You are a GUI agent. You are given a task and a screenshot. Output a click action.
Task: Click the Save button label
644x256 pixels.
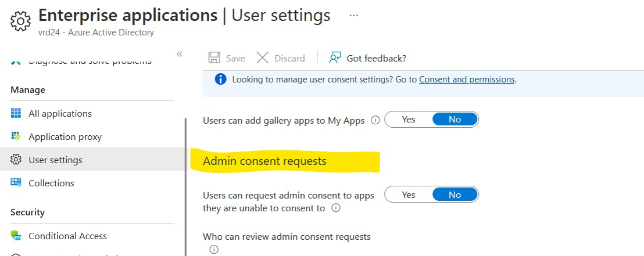click(235, 58)
